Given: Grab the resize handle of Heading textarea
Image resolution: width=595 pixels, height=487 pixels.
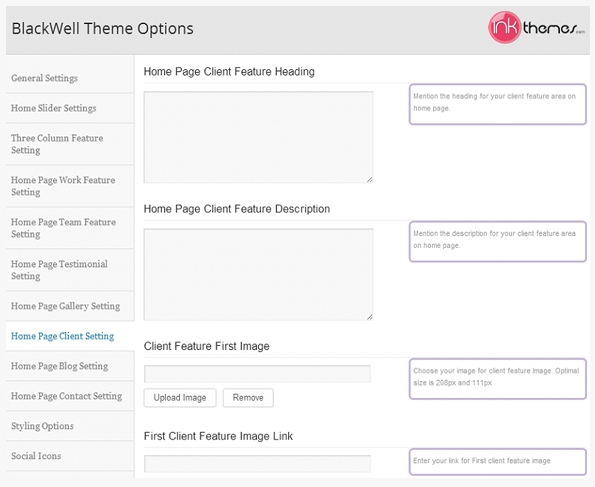Looking at the screenshot, I should [x=370, y=180].
